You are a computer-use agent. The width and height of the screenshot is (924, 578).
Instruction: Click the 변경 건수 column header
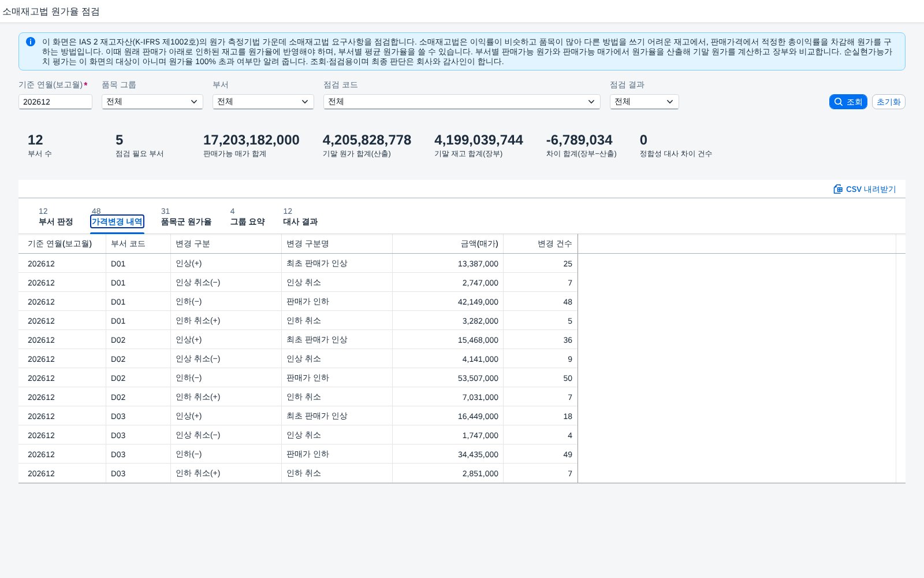541,244
